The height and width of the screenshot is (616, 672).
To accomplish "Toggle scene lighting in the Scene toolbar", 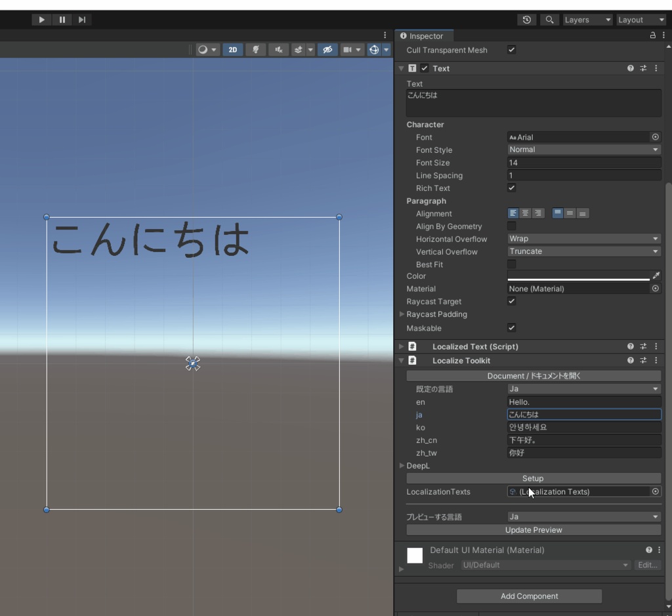I will click(x=256, y=49).
